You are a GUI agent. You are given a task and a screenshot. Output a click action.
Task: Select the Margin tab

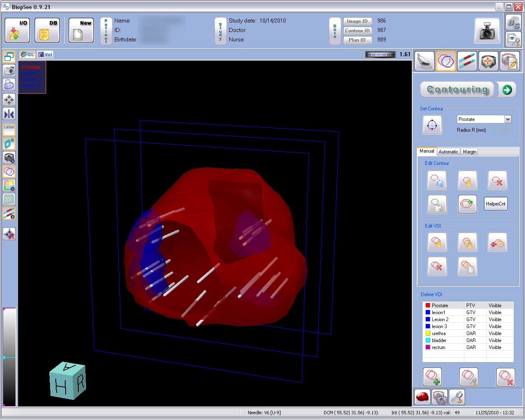(x=470, y=152)
